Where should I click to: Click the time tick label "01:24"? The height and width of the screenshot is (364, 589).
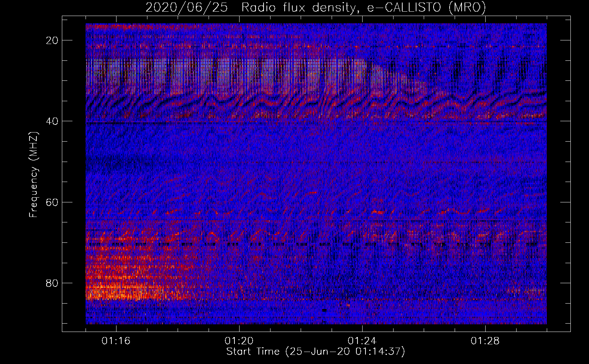(x=362, y=341)
